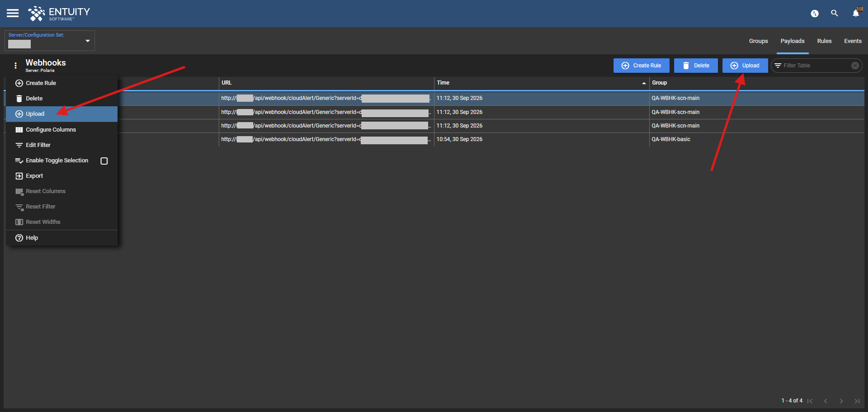Select Reset Filter menu entry
The height and width of the screenshot is (412, 868).
click(x=61, y=207)
